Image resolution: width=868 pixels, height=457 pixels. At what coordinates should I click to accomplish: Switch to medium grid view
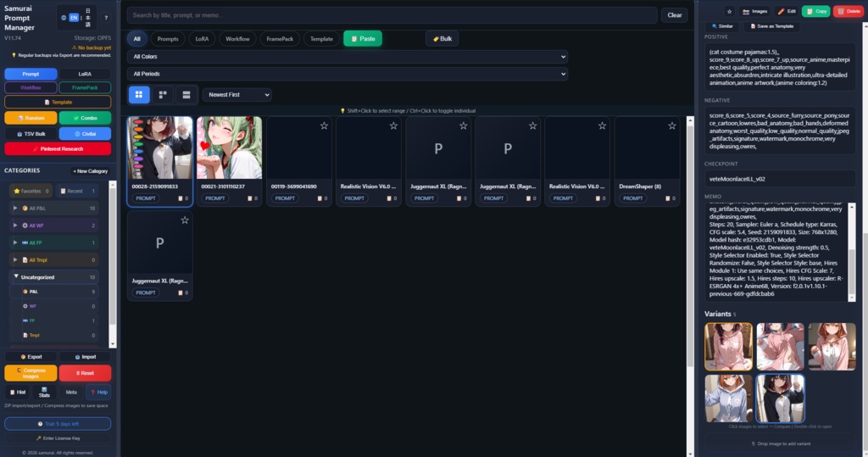(163, 95)
